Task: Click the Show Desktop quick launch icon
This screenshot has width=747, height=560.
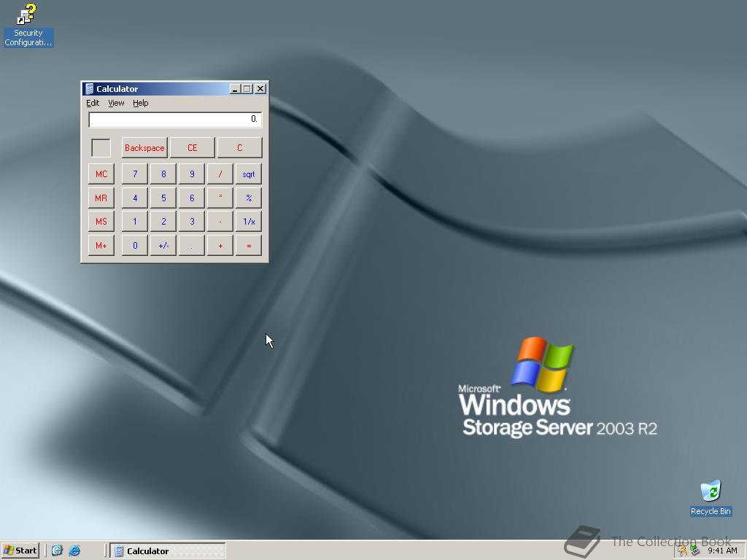Action: (x=57, y=551)
